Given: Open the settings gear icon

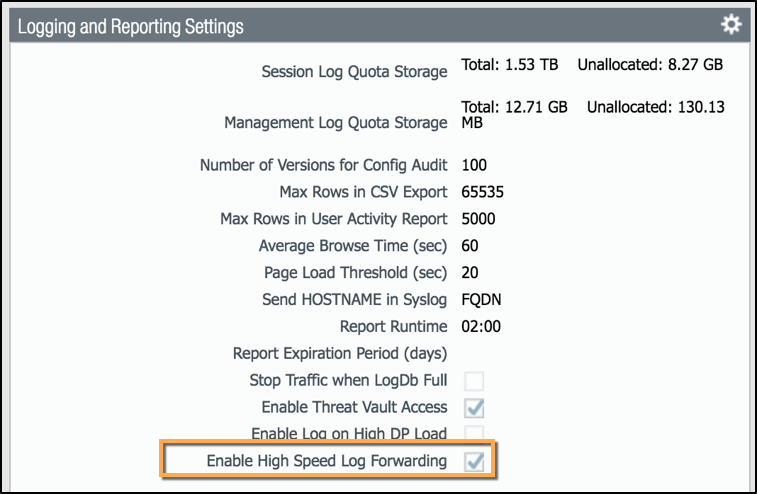Looking at the screenshot, I should click(730, 24).
